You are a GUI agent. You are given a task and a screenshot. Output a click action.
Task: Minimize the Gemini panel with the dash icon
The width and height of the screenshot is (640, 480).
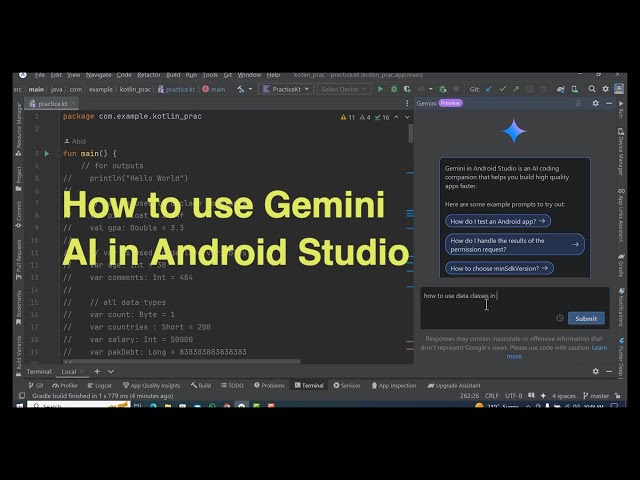(x=609, y=103)
